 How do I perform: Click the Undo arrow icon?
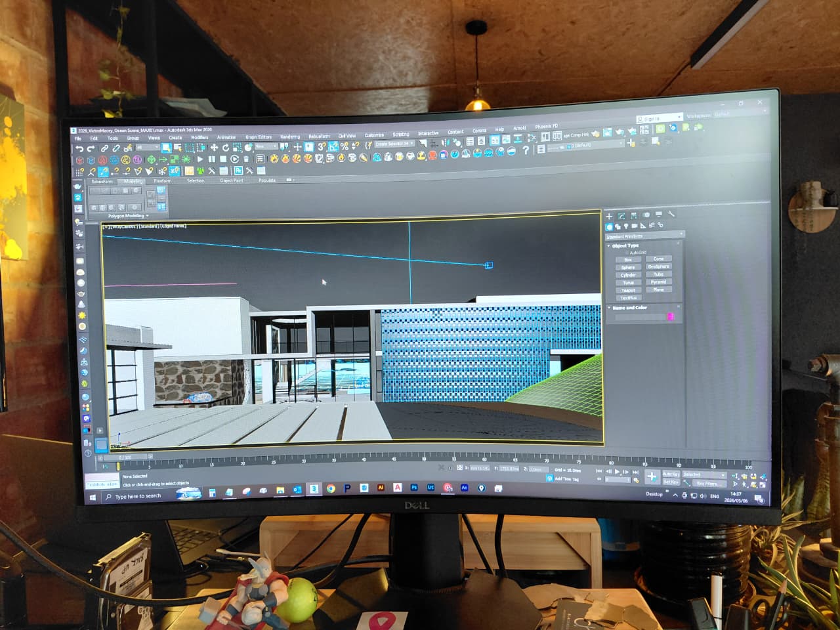[79, 149]
